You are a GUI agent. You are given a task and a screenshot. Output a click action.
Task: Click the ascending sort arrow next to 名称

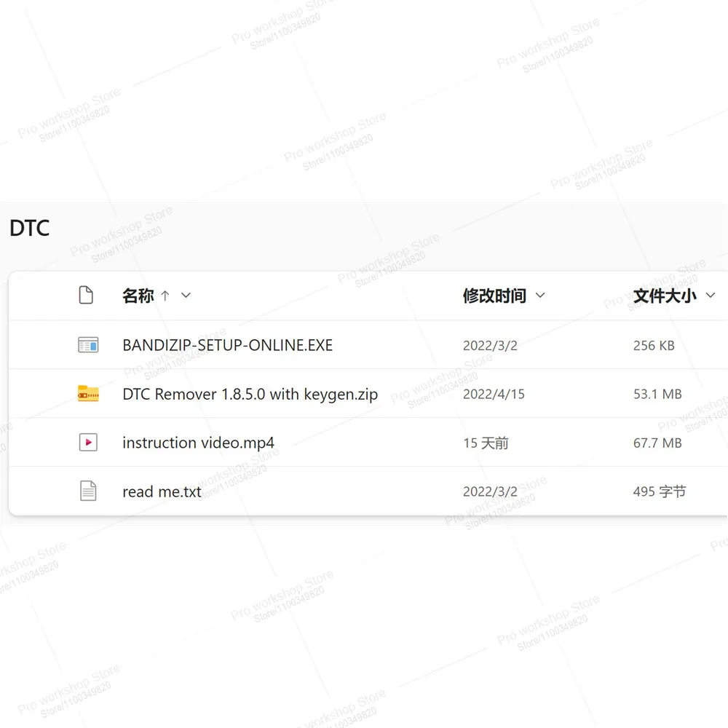(x=165, y=296)
